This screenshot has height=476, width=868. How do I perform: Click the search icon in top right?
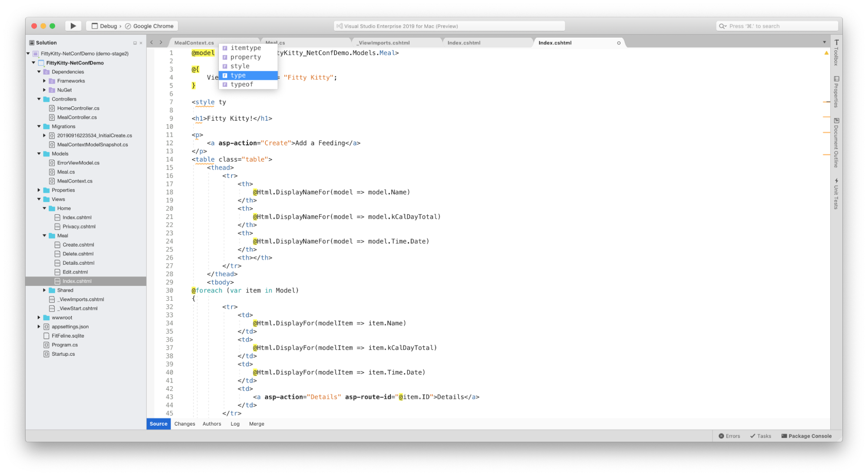click(x=722, y=26)
